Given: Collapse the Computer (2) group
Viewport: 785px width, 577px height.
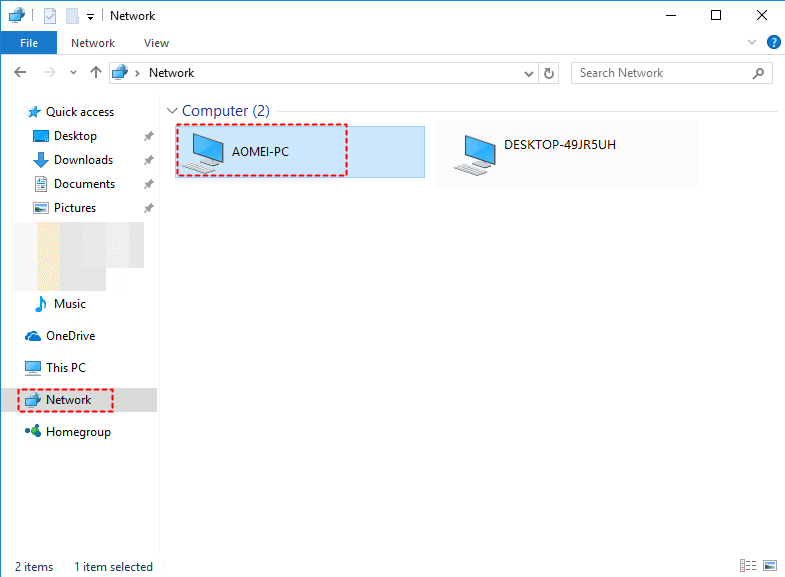Looking at the screenshot, I should 172,111.
